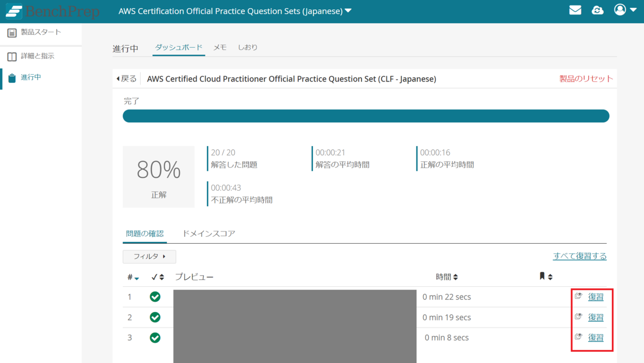
Task: Open 製品スタート in the sidebar
Action: tap(41, 32)
